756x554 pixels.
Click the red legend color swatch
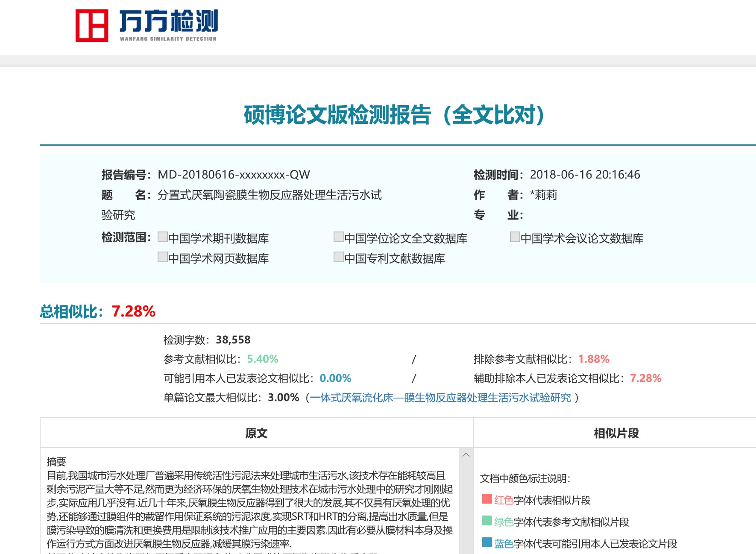487,499
